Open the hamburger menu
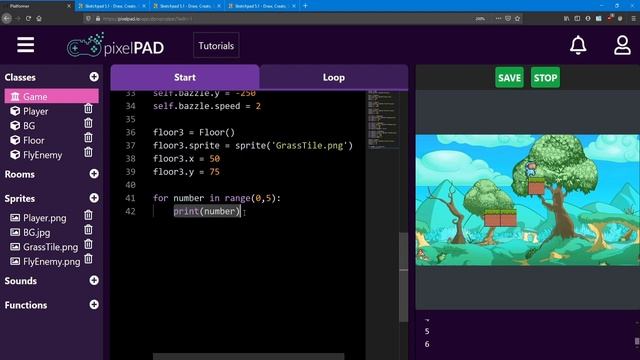Screen dimensions: 640x360 pyautogui.click(x=25, y=45)
